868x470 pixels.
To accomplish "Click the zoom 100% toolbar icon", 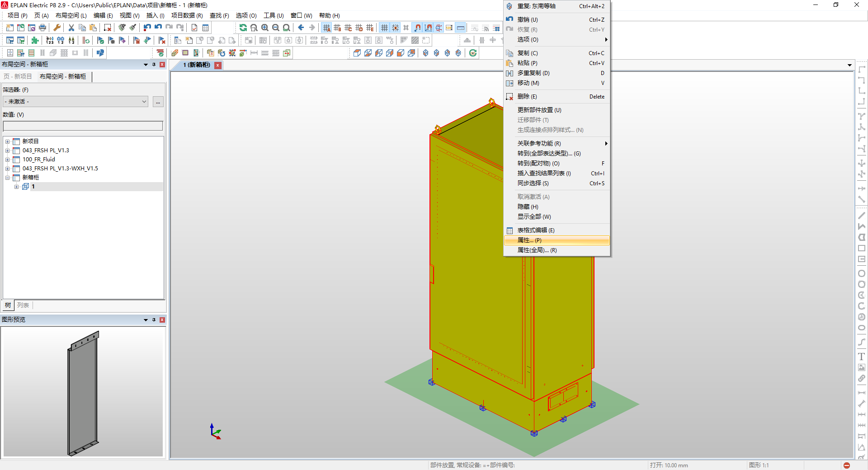I will click(287, 28).
